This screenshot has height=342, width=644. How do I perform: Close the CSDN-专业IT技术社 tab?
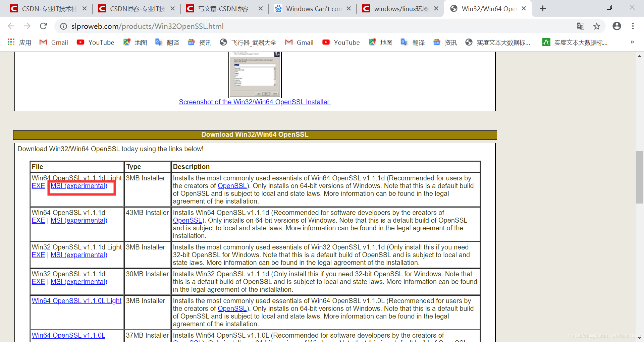point(85,9)
